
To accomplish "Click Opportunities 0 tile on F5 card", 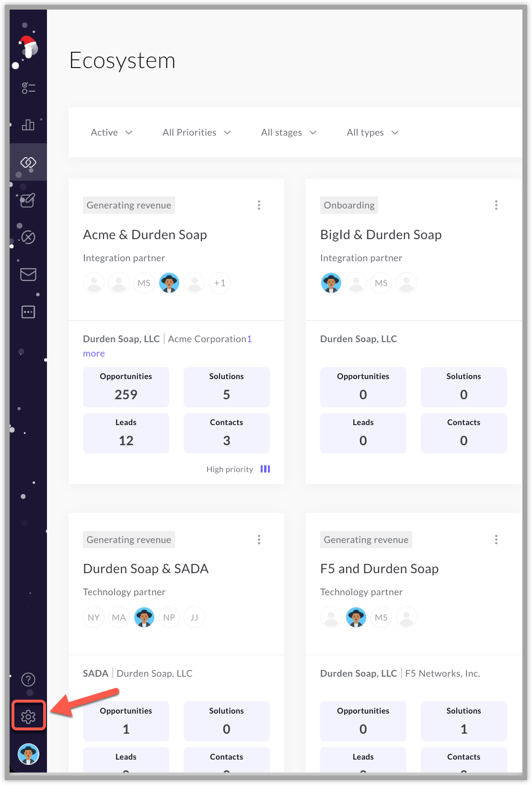I will (363, 721).
